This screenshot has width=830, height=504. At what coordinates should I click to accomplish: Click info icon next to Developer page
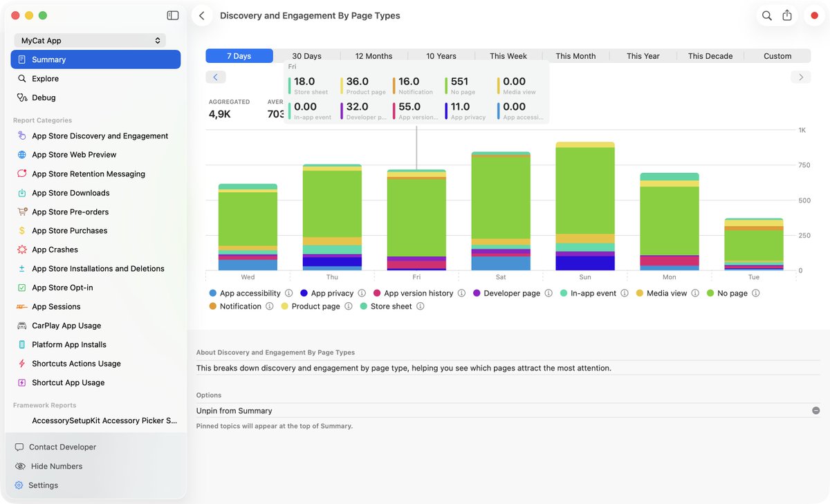click(x=548, y=293)
